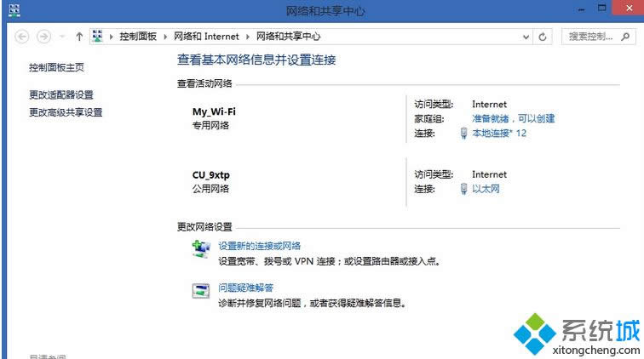Image resolution: width=644 pixels, height=359 pixels.
Task: Open the recent locations dropdown arrow
Action: pos(62,37)
